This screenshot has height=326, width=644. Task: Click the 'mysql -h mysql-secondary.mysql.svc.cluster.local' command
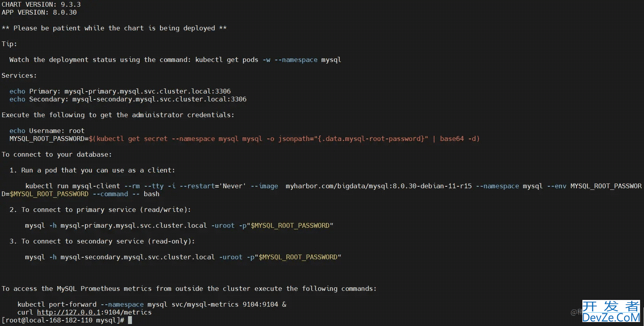coord(120,257)
